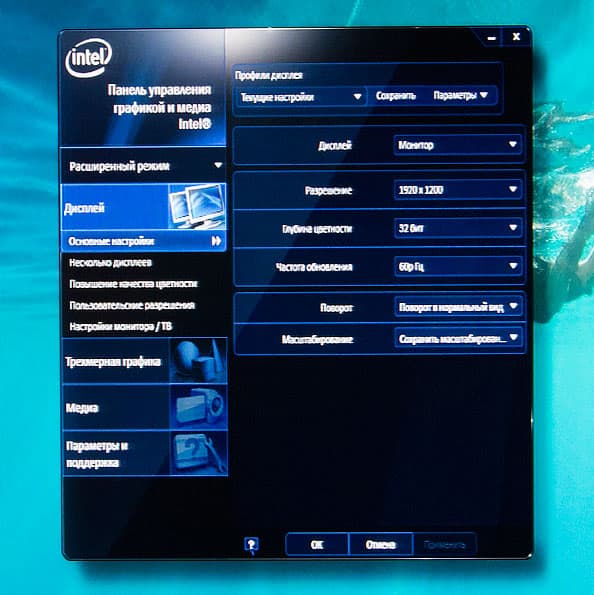Click the Масштабирование label
Screen dimensions: 594x595
(317, 339)
